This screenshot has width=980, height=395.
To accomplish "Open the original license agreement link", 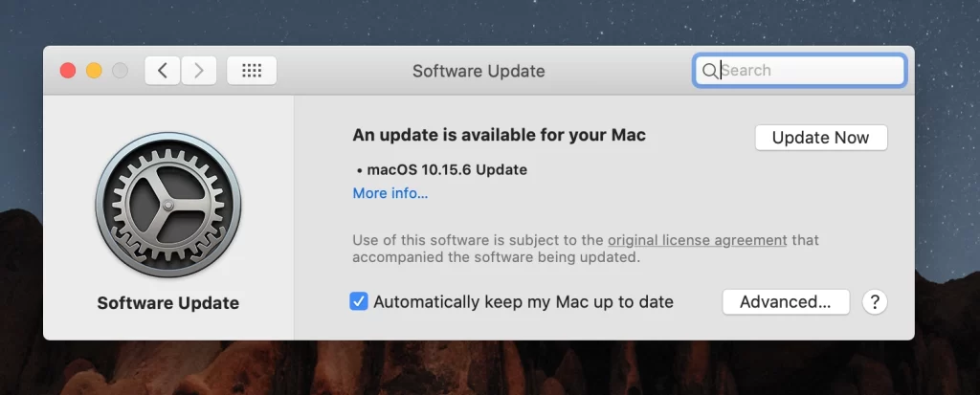I will (x=697, y=240).
